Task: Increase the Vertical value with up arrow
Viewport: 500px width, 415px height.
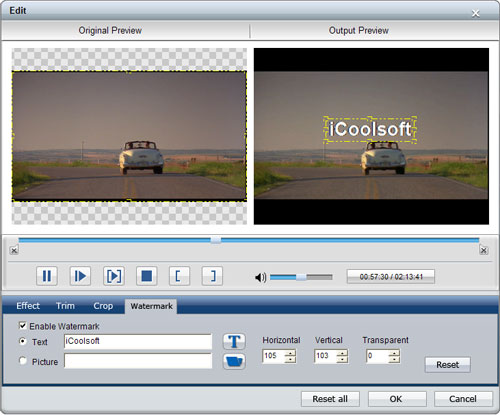Action: pyautogui.click(x=342, y=353)
